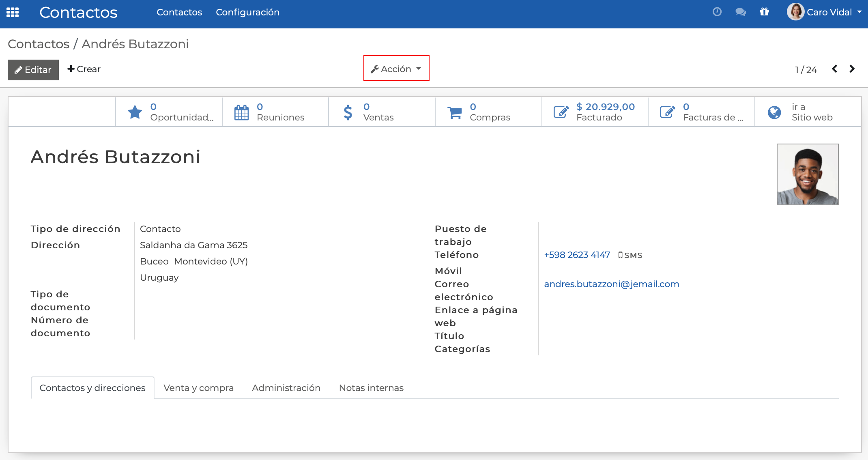Click the Odoo gift icon in topbar
The height and width of the screenshot is (460, 868).
coord(765,12)
